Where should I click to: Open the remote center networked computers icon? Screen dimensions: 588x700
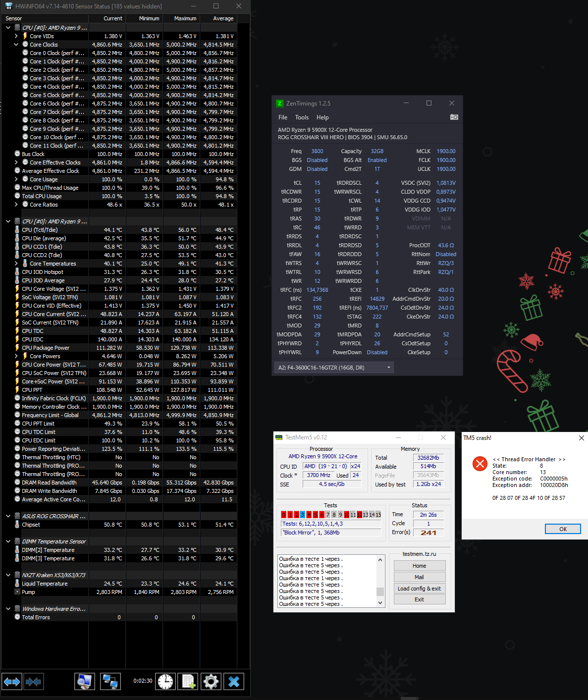(109, 682)
